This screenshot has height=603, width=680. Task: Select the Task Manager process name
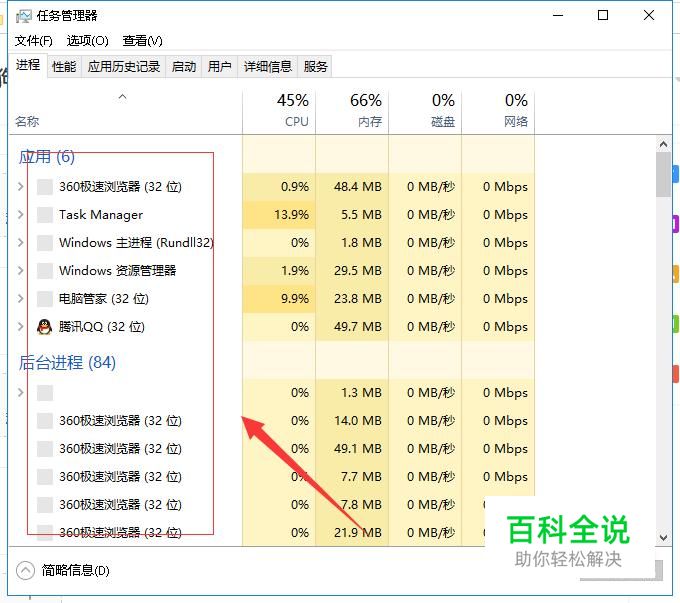click(101, 215)
